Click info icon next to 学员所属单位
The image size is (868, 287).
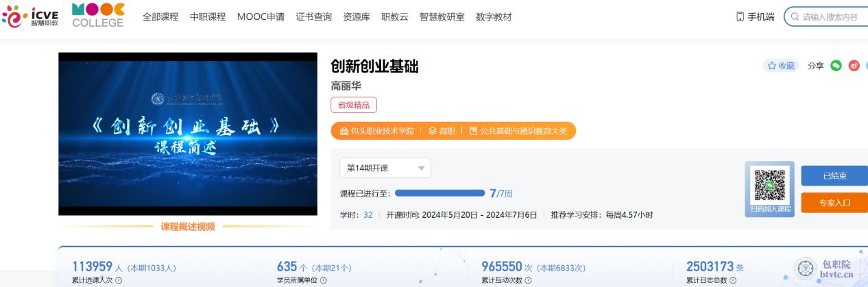pos(324,280)
